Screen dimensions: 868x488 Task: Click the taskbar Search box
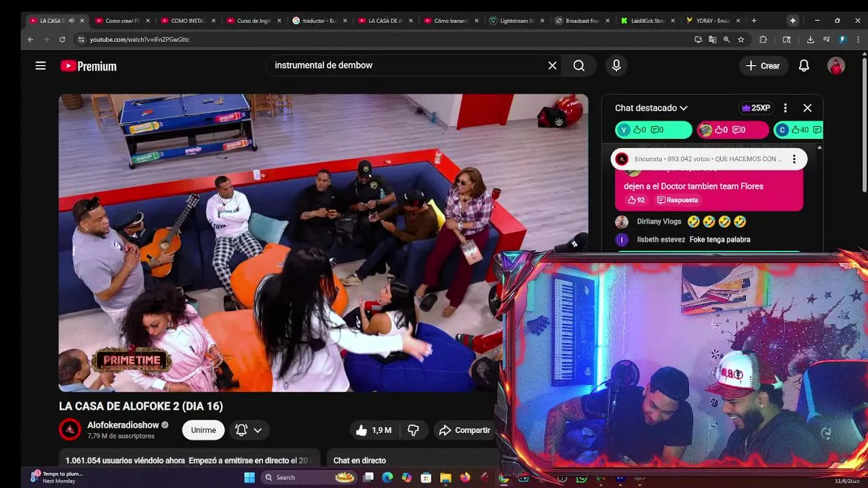[x=311, y=477]
